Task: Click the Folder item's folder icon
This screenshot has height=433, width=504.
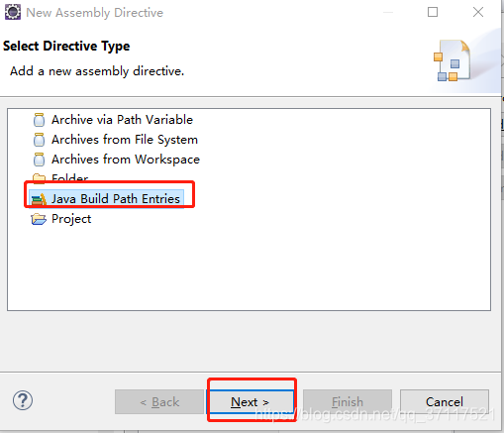Action: click(39, 177)
